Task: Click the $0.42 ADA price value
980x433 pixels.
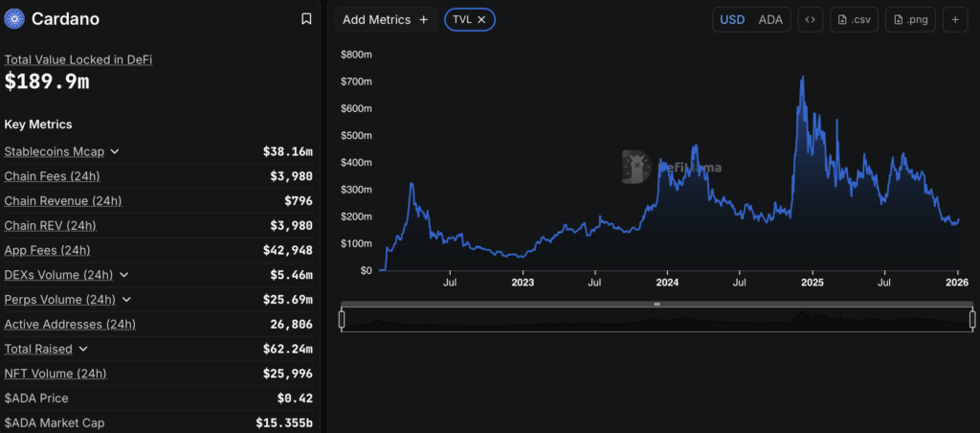Action: [295, 398]
